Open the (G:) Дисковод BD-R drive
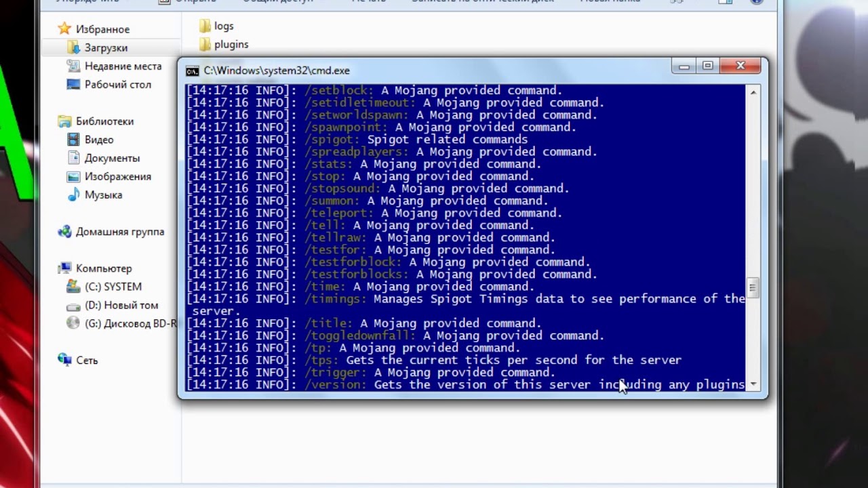868x488 pixels. 130,323
